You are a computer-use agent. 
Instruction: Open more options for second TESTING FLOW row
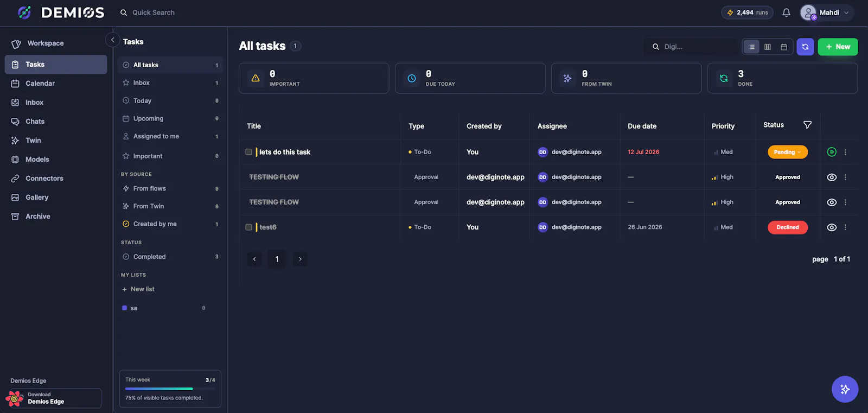click(845, 202)
